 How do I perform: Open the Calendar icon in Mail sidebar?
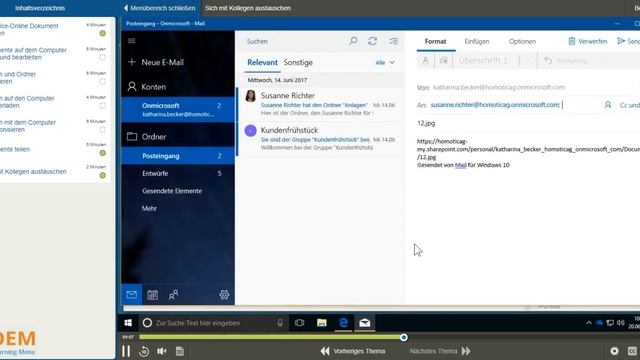tap(152, 295)
